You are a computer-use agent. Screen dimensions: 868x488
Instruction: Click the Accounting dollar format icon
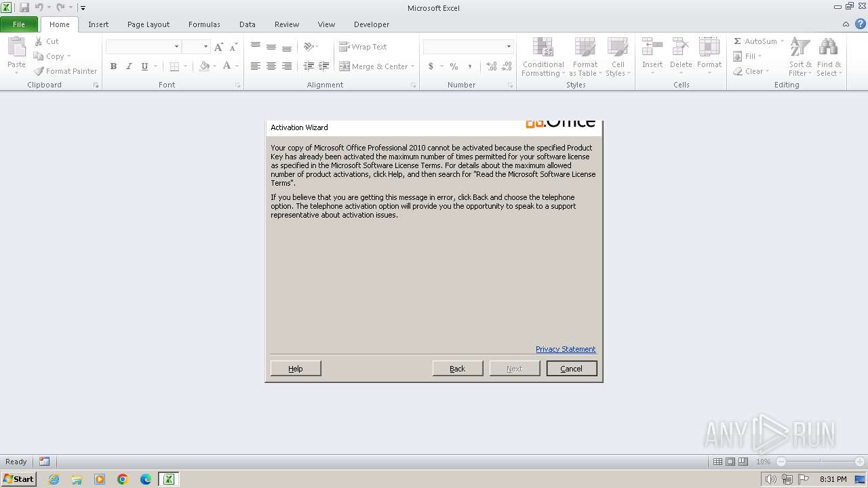pyautogui.click(x=431, y=66)
